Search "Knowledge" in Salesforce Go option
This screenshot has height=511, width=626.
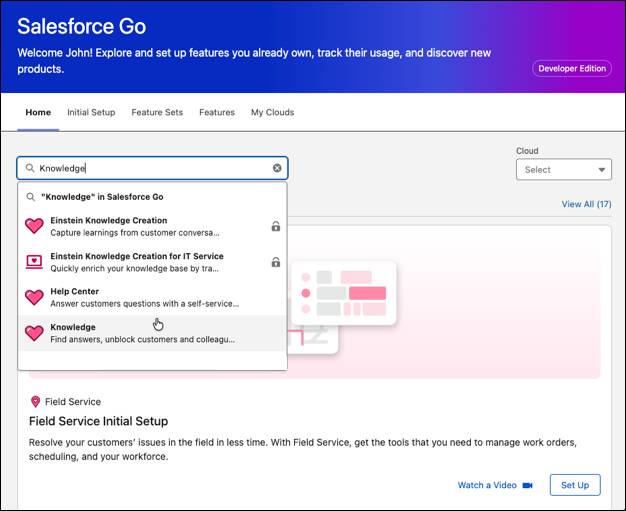pyautogui.click(x=153, y=197)
